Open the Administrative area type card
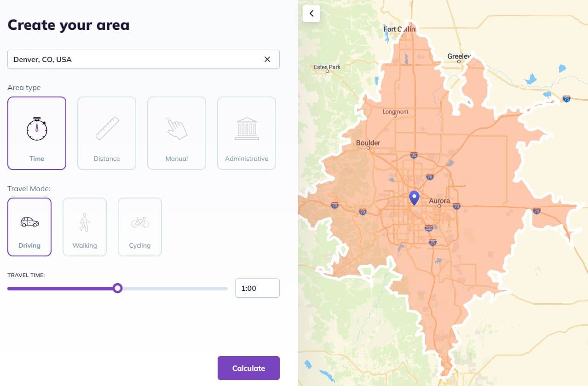Viewport: 588px width, 386px height. click(247, 133)
